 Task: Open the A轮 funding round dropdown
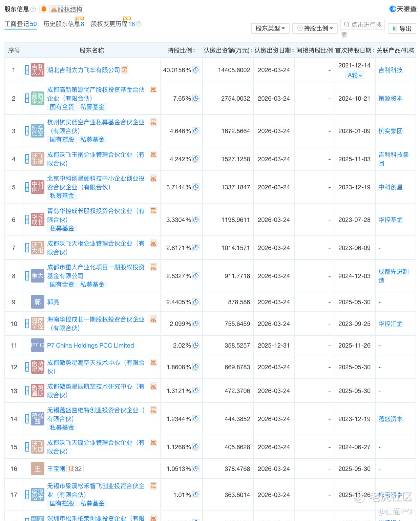355,75
